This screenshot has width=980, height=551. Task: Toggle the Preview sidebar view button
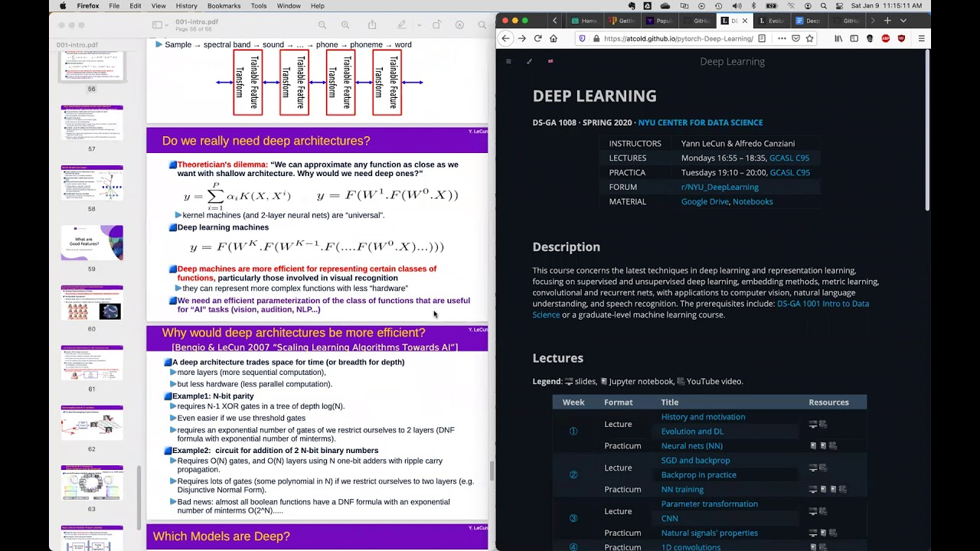click(156, 25)
